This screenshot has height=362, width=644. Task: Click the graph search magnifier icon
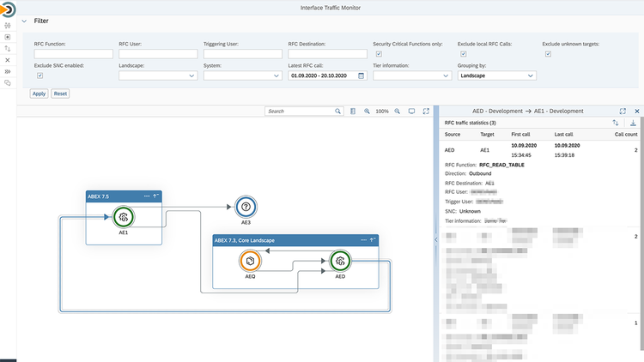tap(337, 112)
